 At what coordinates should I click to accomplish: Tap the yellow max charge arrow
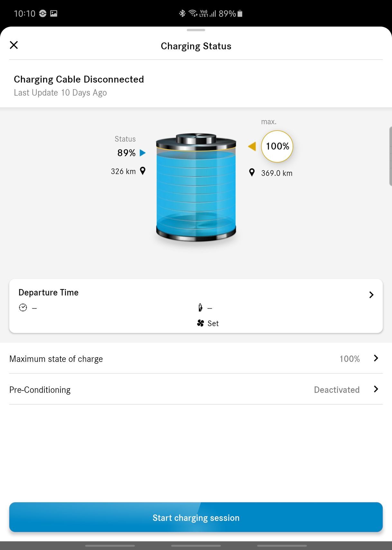(252, 146)
